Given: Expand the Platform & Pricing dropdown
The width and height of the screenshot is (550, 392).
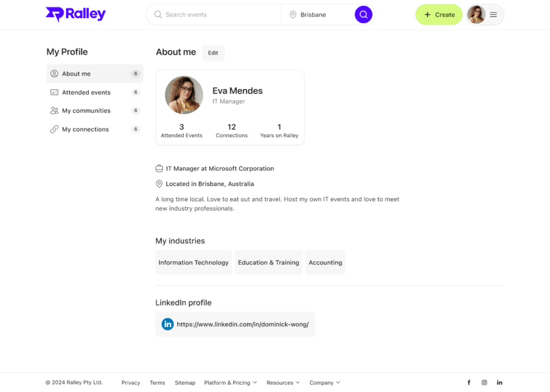Looking at the screenshot, I should tap(230, 383).
